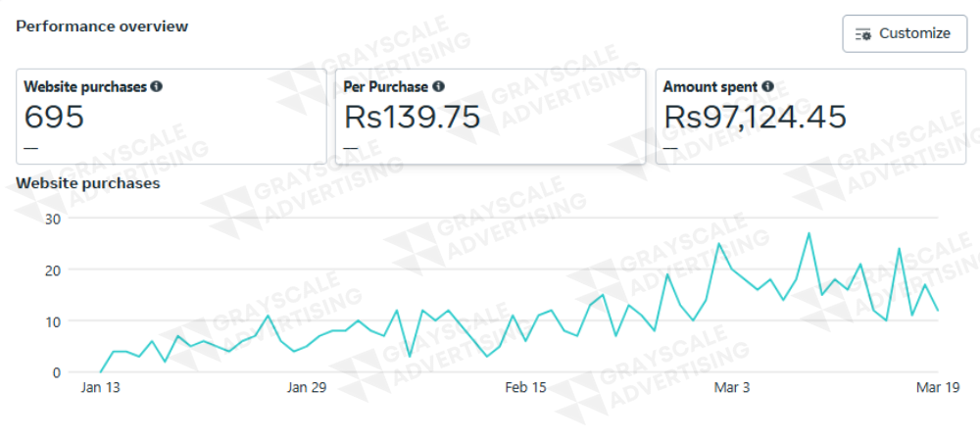
Task: Click the info icon beside Amount spent
Action: [x=767, y=86]
